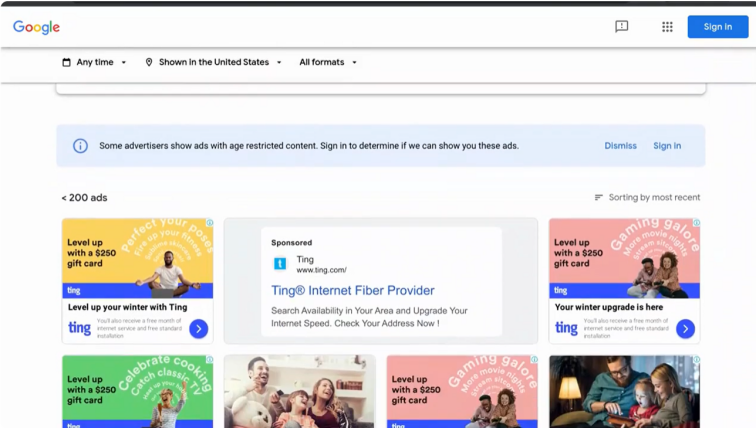
Task: Click the Sponsored label in text ad
Action: click(x=291, y=242)
